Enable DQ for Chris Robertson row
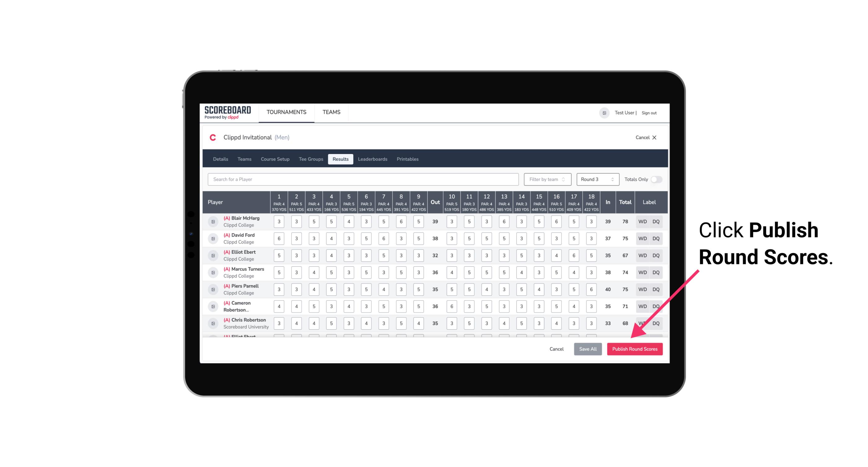Screen dimensions: 868x467 [656, 323]
